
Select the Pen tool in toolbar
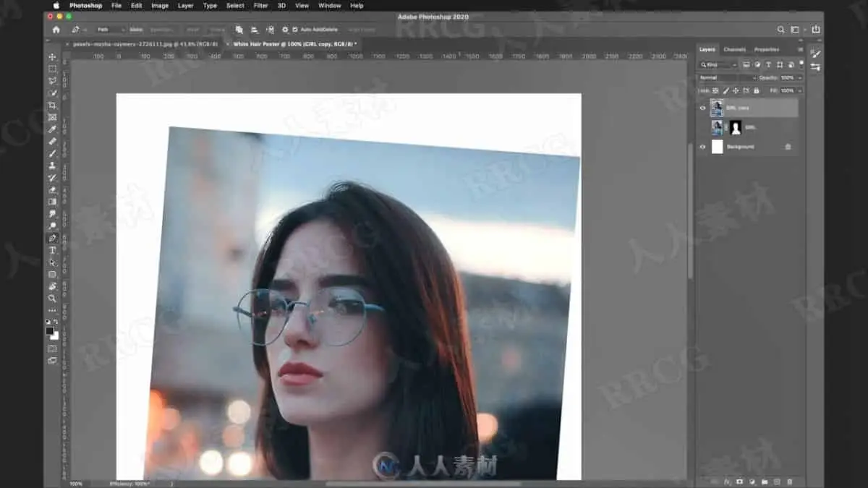(x=52, y=238)
